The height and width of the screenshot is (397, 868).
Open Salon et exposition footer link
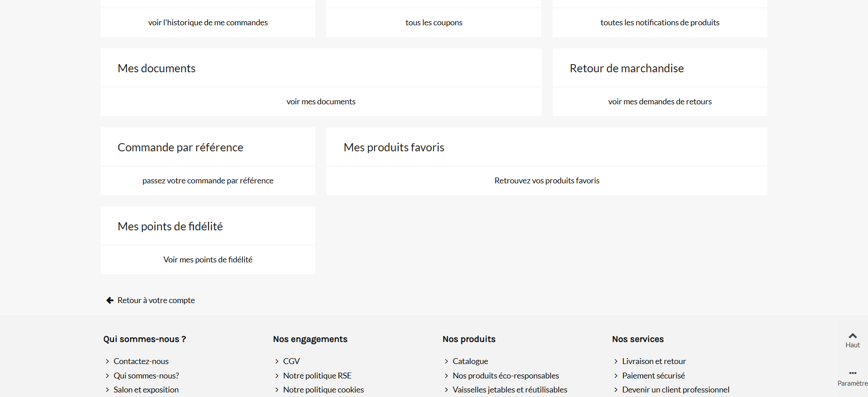146,390
